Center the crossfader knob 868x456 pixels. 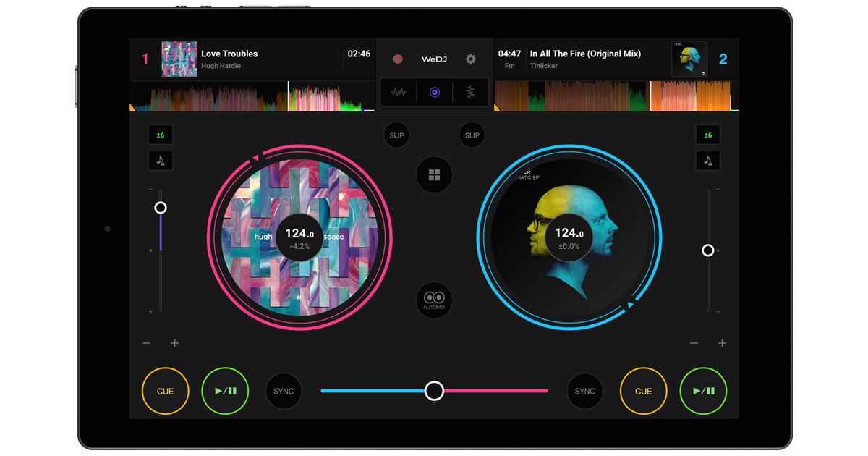click(434, 391)
